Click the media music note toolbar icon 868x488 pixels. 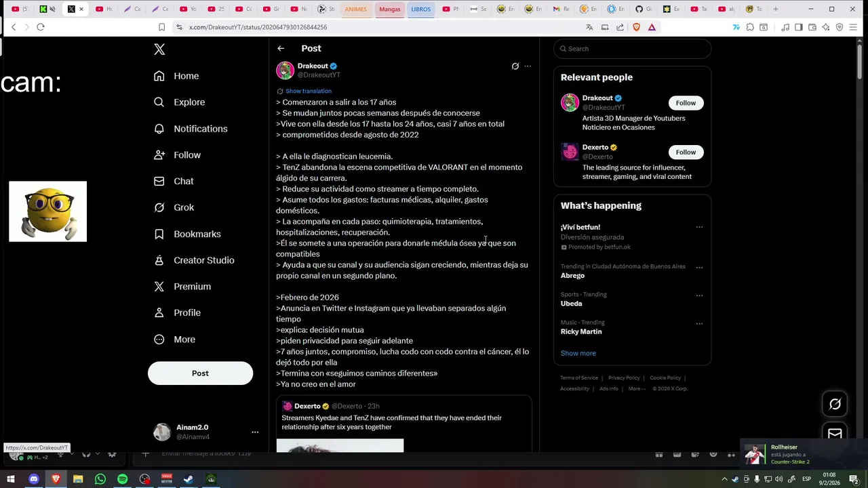click(x=785, y=27)
